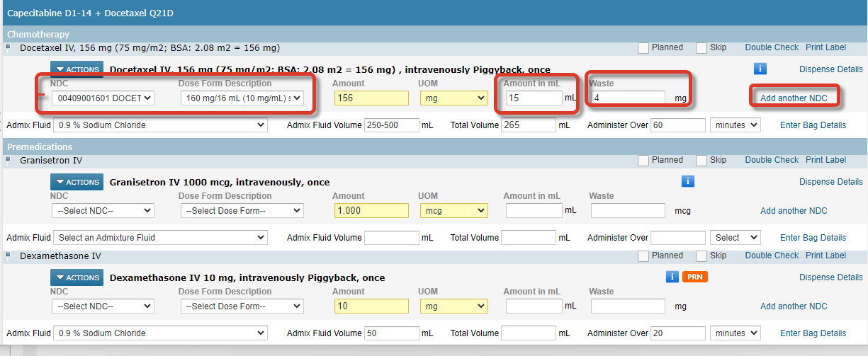Viewport: 868px width, 356px height.
Task: Check the Planned box for Dexamethasone
Action: (x=643, y=256)
